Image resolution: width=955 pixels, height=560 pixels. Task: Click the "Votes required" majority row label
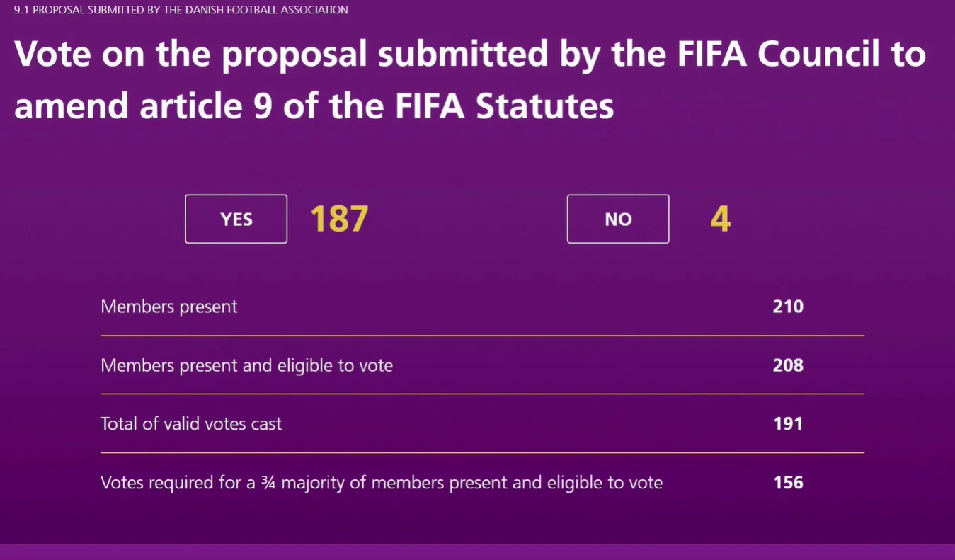point(381,483)
